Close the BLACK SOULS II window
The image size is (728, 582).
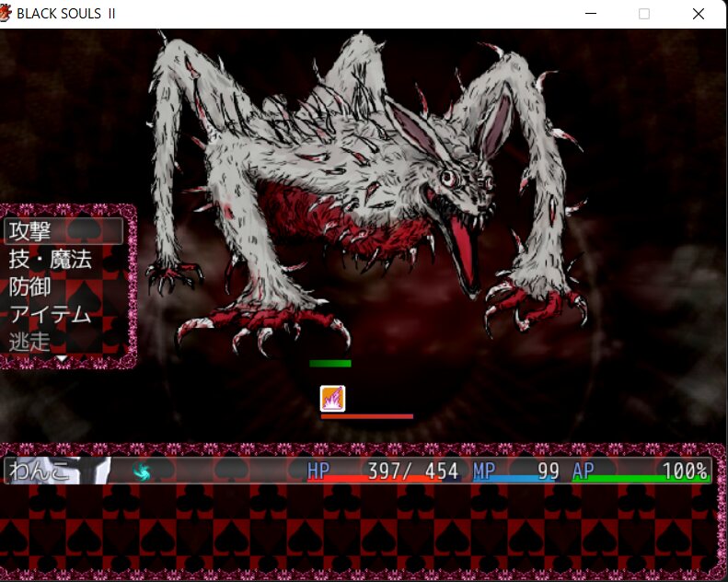click(x=699, y=14)
